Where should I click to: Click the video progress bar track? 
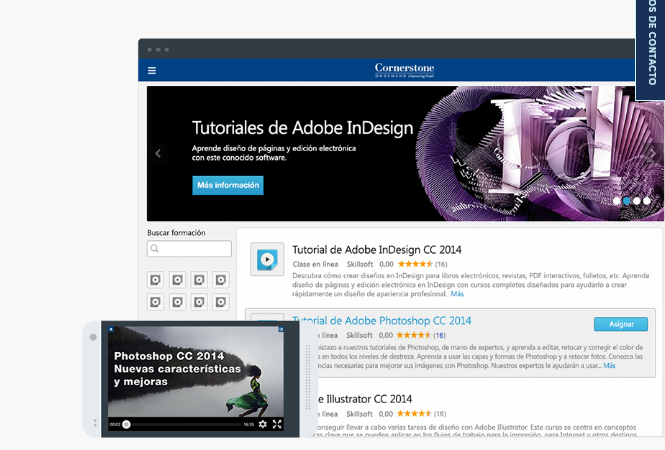[184, 425]
